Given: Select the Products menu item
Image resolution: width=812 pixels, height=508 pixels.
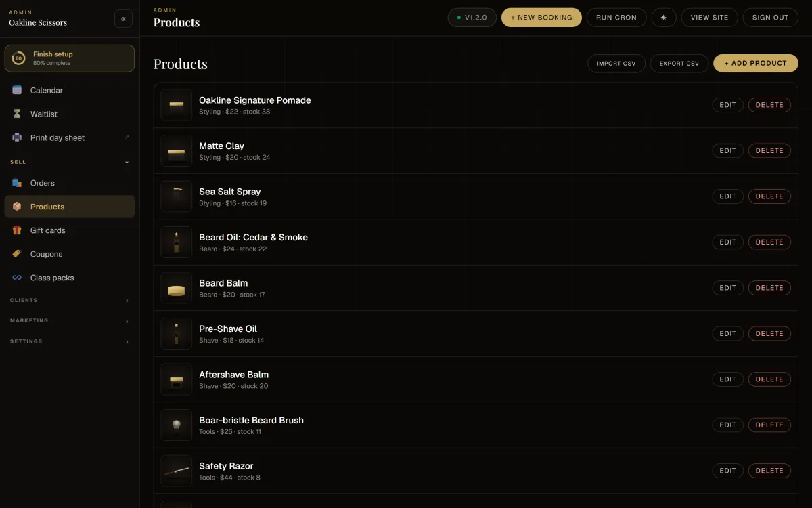Looking at the screenshot, I should [70, 207].
